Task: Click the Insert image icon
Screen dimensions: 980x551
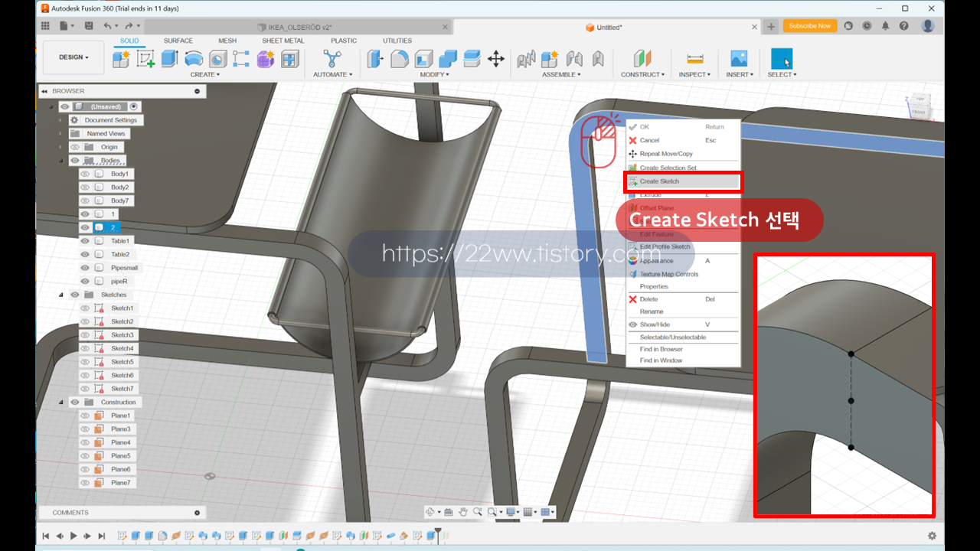Action: [739, 59]
